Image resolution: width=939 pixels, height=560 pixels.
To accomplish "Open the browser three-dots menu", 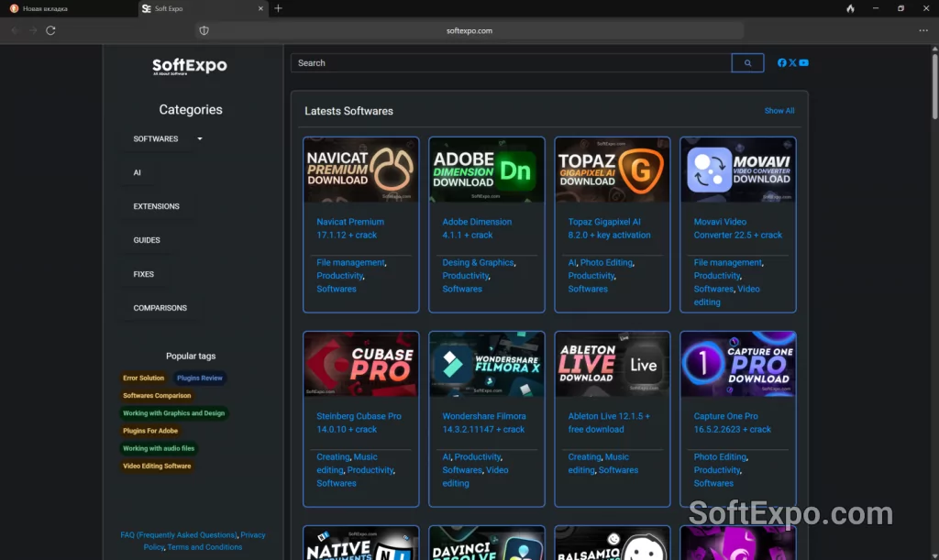I will point(922,30).
